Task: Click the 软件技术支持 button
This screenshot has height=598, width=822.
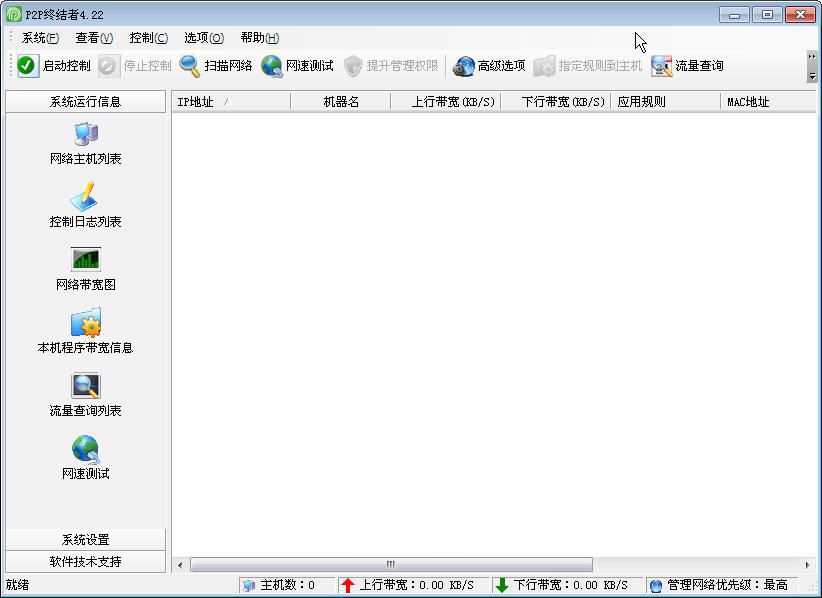Action: pyautogui.click(x=85, y=562)
